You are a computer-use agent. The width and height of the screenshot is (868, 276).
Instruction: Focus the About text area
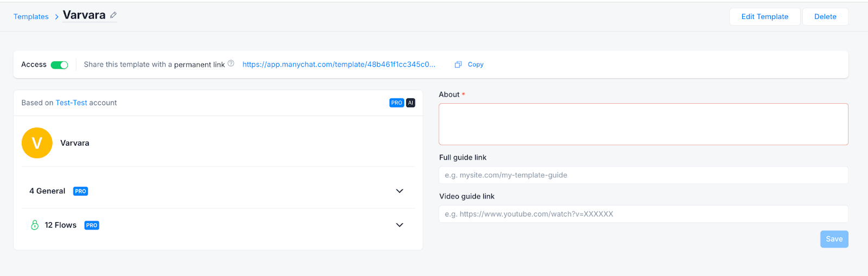point(643,124)
